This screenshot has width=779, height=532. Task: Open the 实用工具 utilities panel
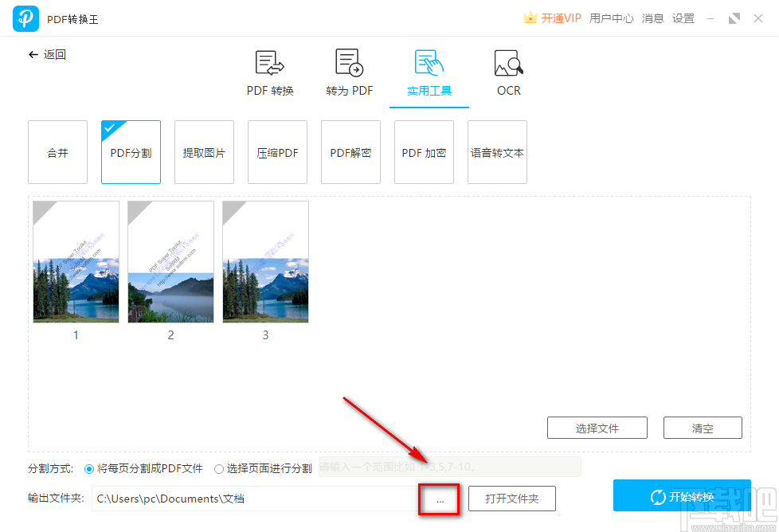429,72
